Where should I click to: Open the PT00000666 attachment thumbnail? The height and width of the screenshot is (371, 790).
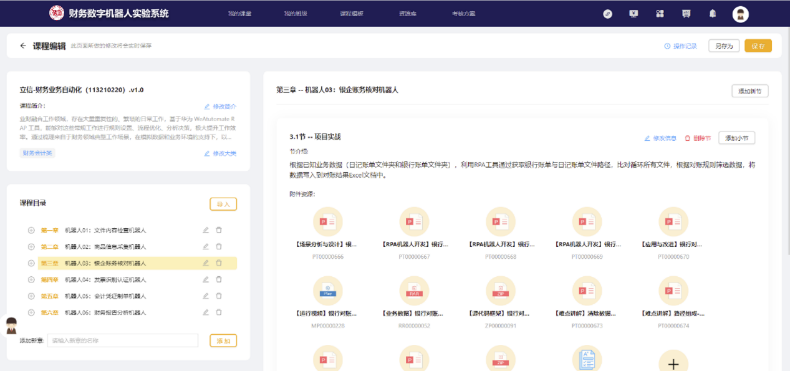[328, 222]
